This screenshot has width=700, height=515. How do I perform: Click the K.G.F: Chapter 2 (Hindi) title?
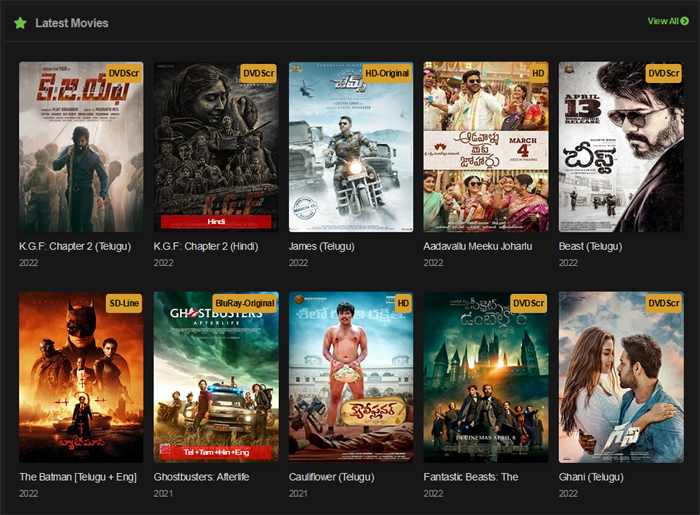206,246
